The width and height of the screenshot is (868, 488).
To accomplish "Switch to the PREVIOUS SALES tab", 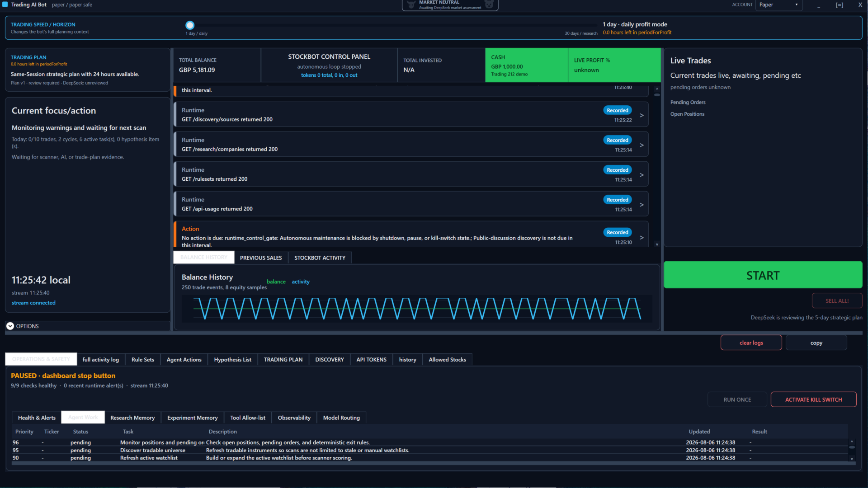I will pos(261,258).
